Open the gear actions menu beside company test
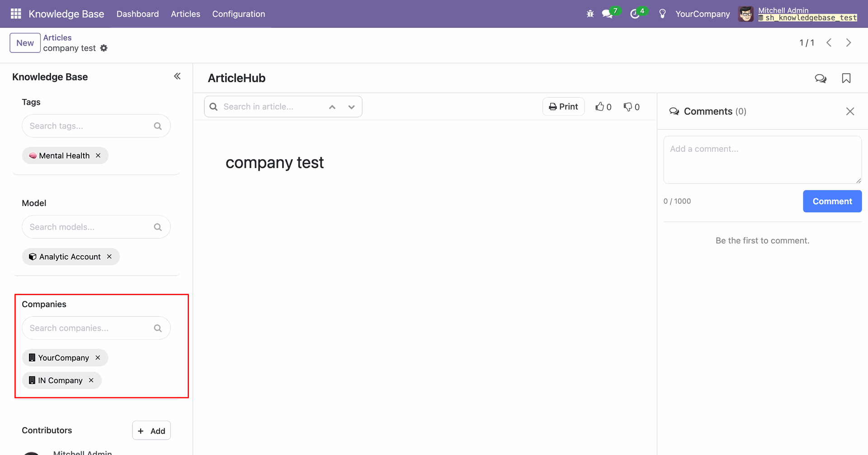 (x=104, y=48)
